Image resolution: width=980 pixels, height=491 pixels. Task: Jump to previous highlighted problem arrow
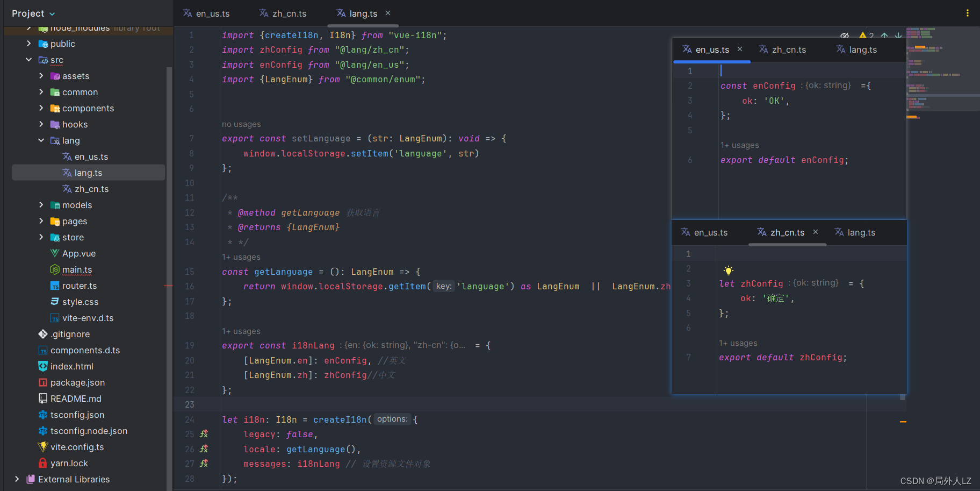[884, 35]
